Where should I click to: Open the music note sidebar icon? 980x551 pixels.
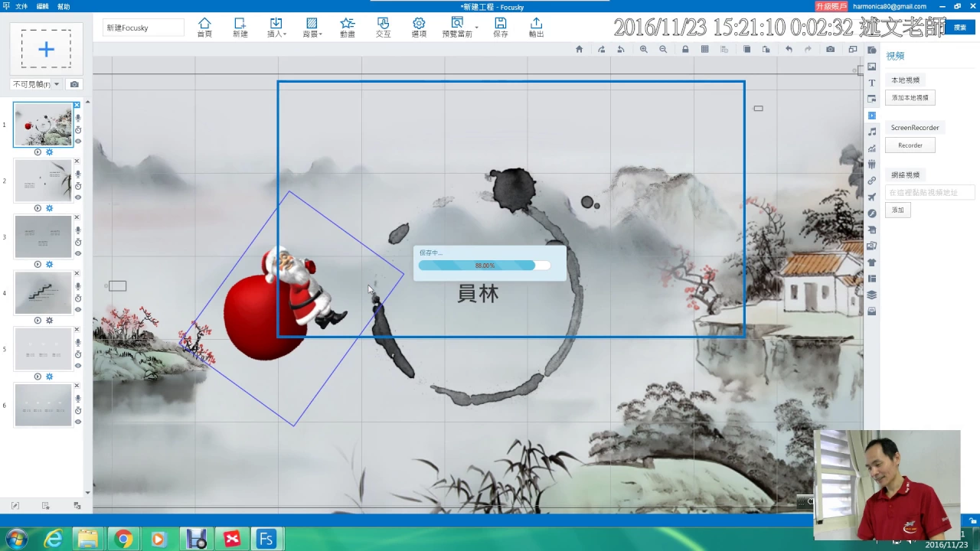pyautogui.click(x=871, y=132)
